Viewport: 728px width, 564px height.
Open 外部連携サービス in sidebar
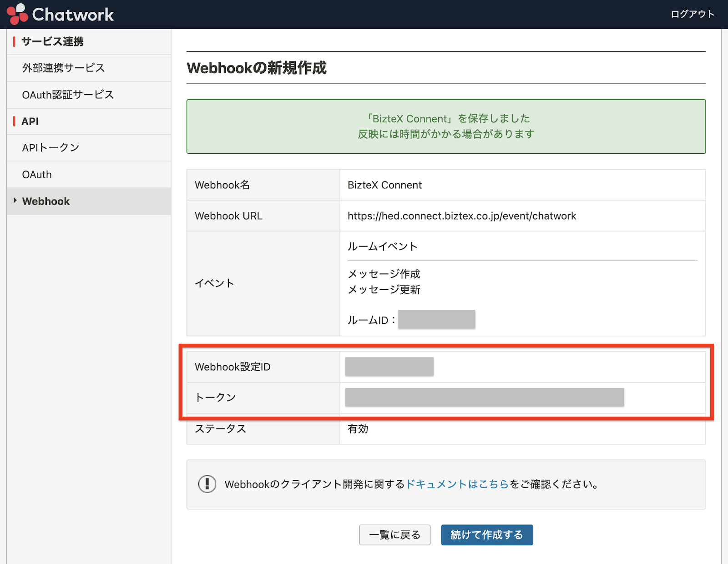coord(89,68)
